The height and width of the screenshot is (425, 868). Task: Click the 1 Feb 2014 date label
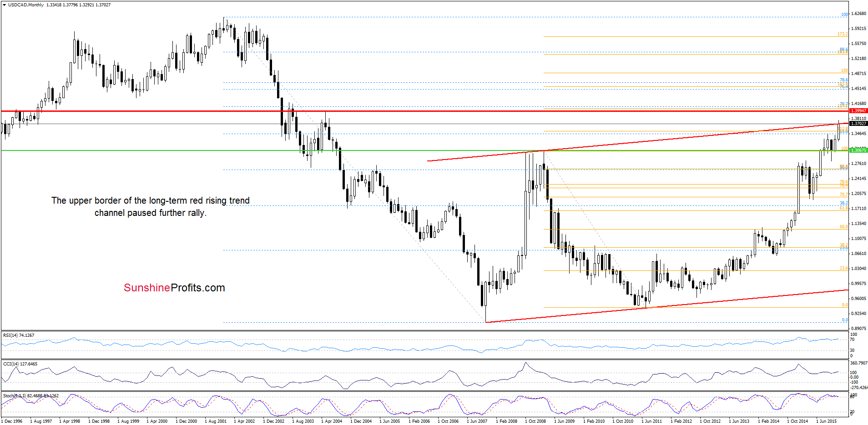pyautogui.click(x=769, y=421)
